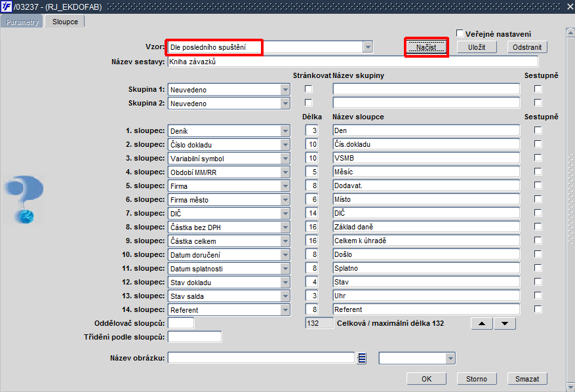
Task: Click the Název skupiny field for Skupina 2
Action: [x=426, y=103]
